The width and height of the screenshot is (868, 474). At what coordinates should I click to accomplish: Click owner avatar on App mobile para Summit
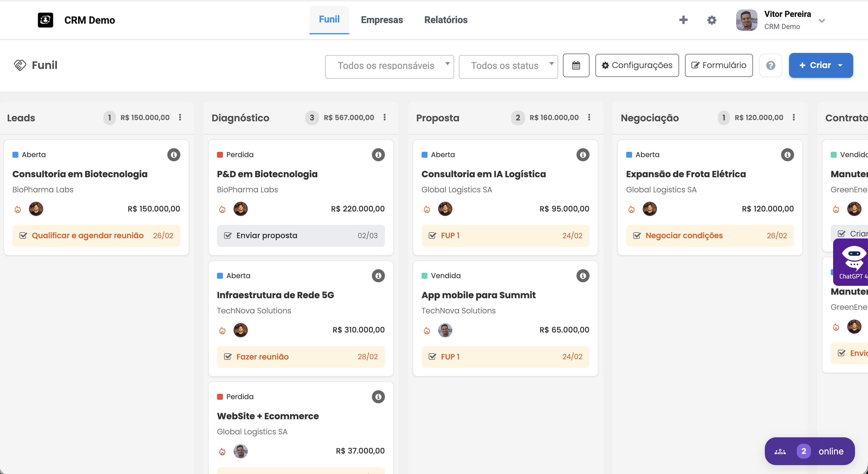445,330
